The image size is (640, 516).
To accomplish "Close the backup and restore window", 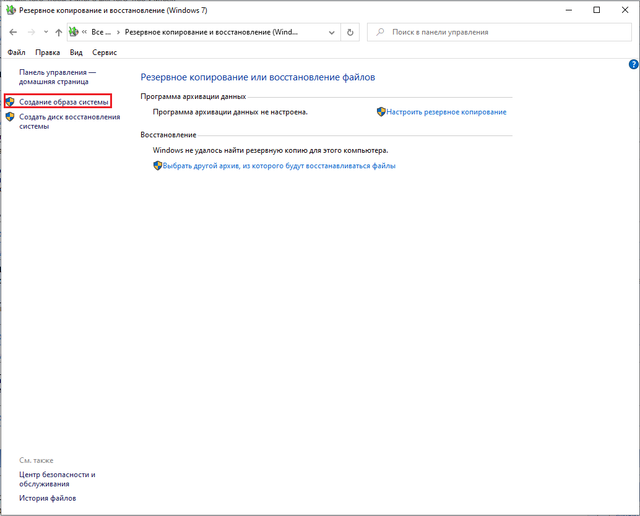I will 625,10.
